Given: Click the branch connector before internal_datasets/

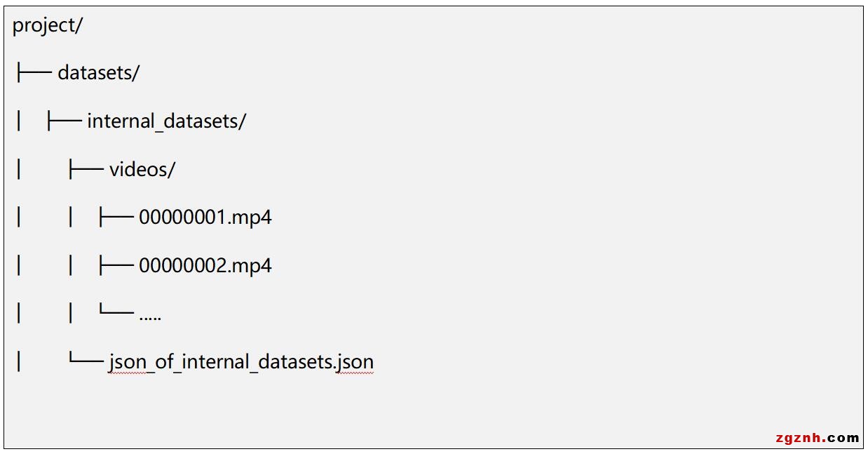Looking at the screenshot, I should point(64,121).
